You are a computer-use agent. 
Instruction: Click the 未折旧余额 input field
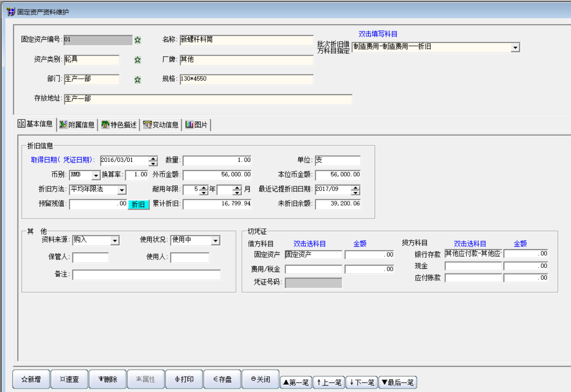click(338, 204)
